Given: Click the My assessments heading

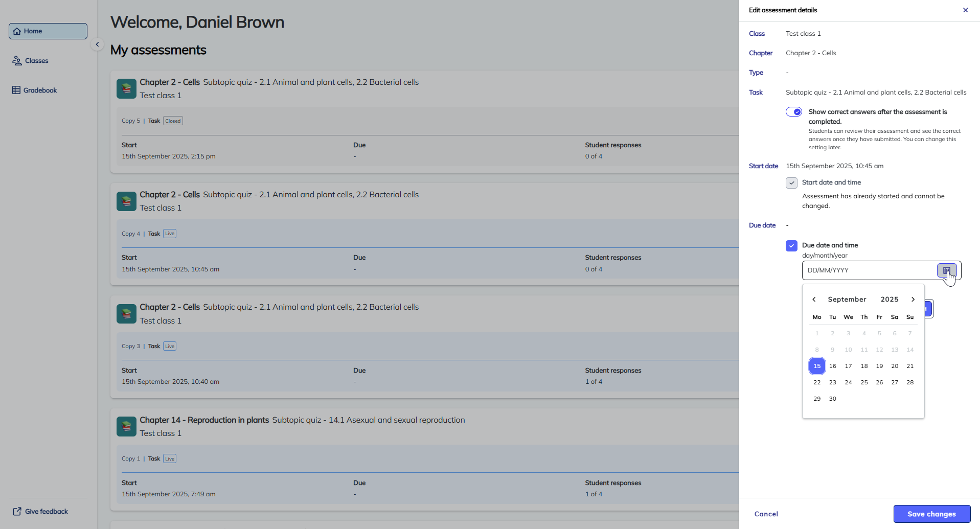Looking at the screenshot, I should 158,50.
